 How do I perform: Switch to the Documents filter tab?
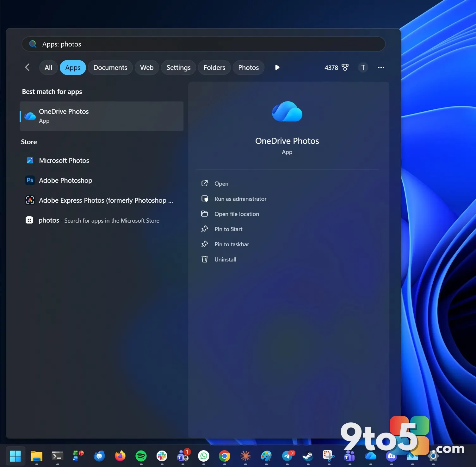[x=110, y=68]
